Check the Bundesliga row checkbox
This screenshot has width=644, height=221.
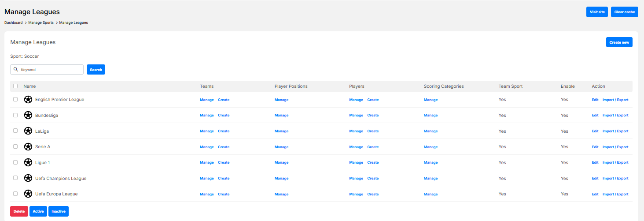click(x=15, y=115)
